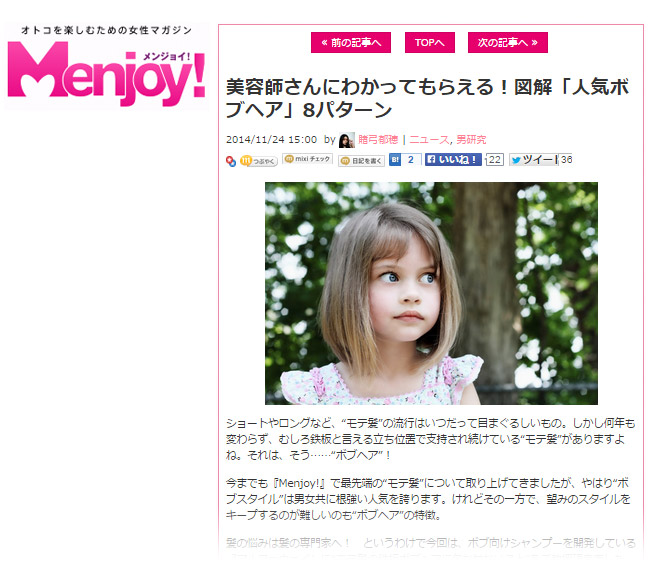Click the Menjoy! logo
This screenshot has width=650, height=577.
pos(107,67)
